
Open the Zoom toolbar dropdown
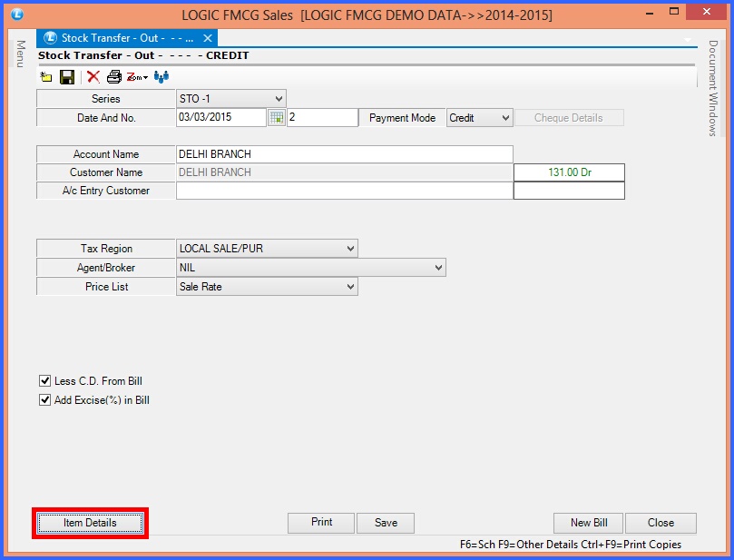pyautogui.click(x=137, y=77)
